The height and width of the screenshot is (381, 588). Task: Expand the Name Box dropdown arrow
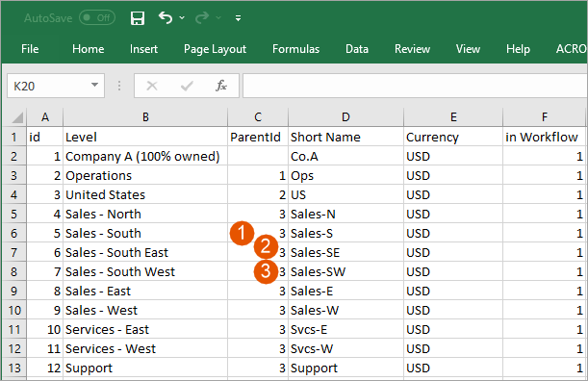click(x=95, y=86)
